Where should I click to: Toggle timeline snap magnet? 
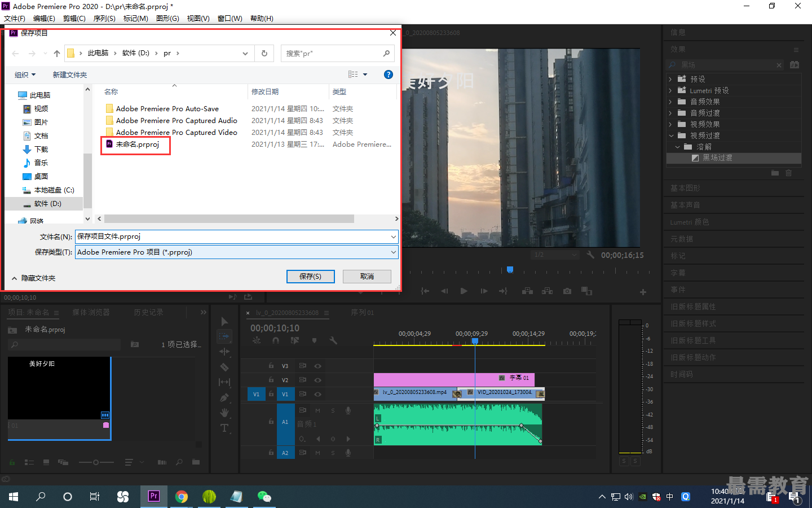pos(276,340)
